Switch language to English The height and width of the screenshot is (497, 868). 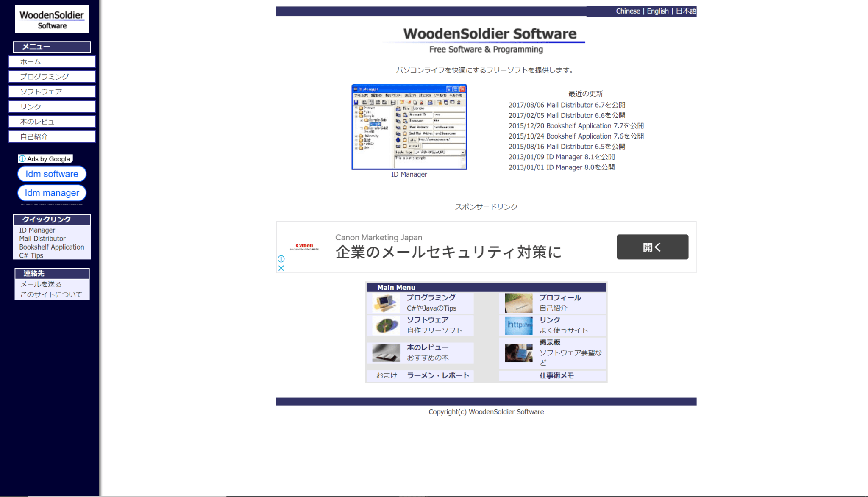point(657,11)
